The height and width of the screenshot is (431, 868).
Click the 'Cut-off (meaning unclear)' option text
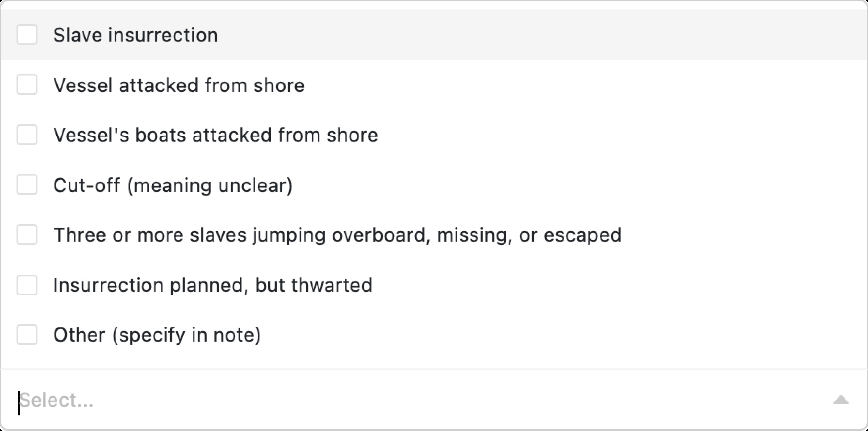pos(173,185)
